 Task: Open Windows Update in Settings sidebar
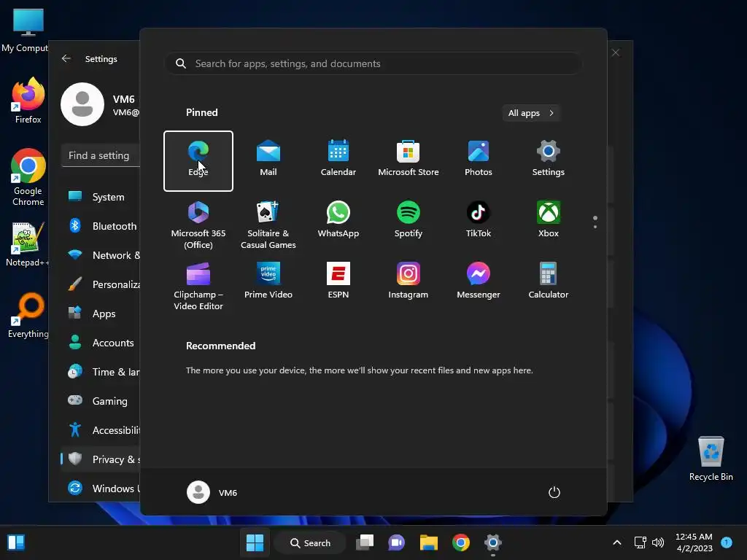(101, 489)
